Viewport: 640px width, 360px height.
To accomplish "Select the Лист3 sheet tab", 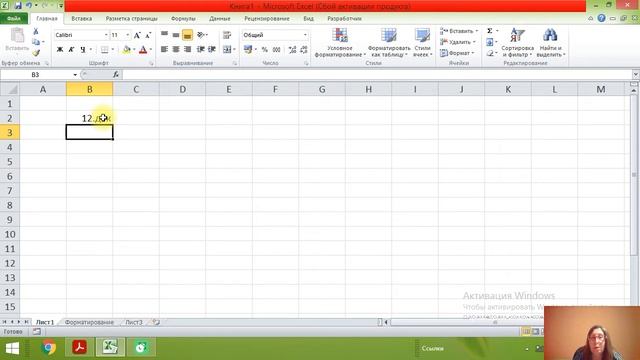I will (x=134, y=322).
